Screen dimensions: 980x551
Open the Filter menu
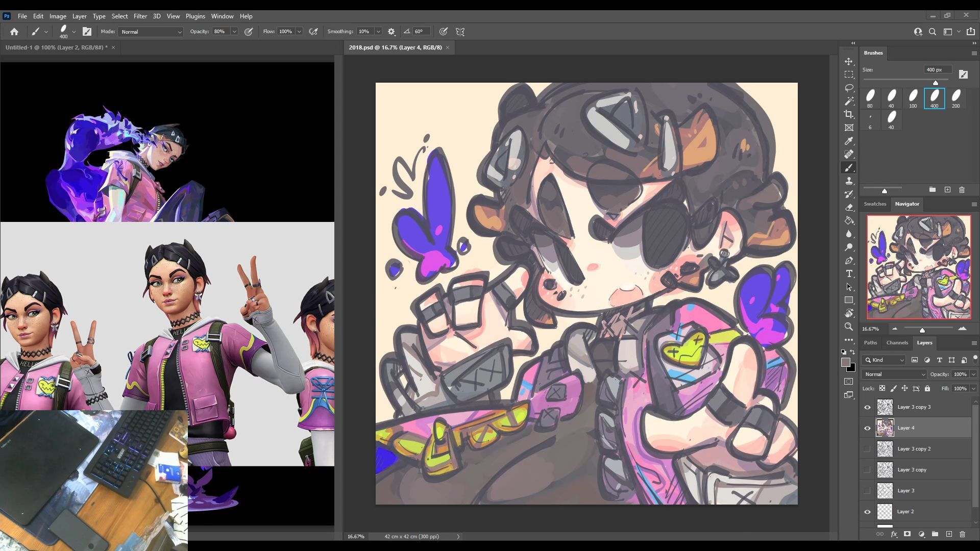(x=140, y=16)
